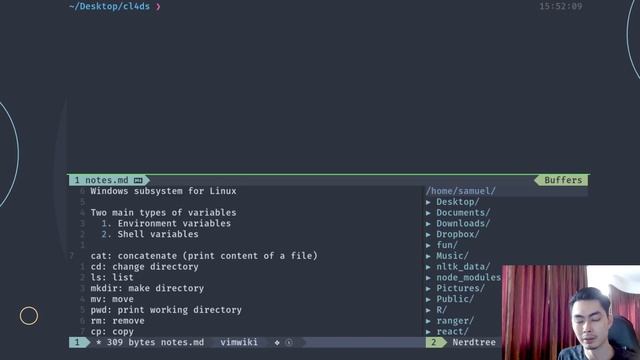Screen dimensions: 640x360
Task: Click the ~/Desktop/cl4ds shell prompt path
Action: point(109,7)
